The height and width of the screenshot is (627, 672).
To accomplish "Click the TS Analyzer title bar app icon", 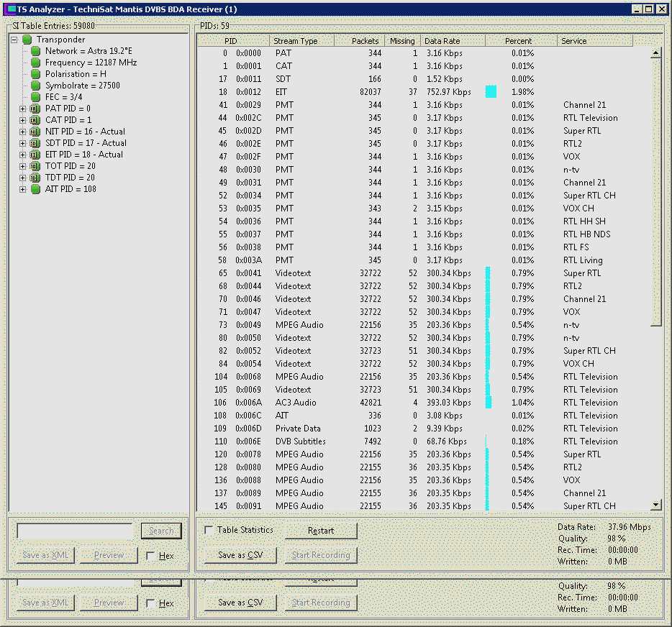I will pyautogui.click(x=11, y=9).
